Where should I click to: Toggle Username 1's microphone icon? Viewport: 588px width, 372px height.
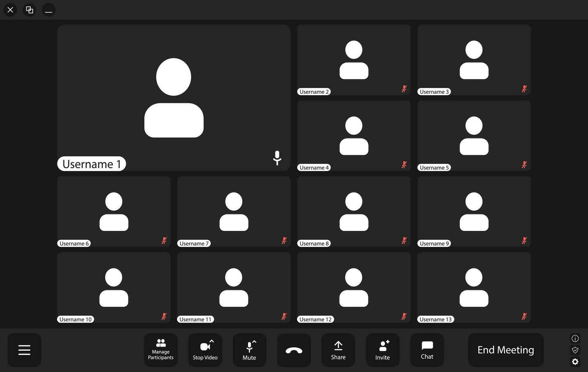pyautogui.click(x=277, y=158)
